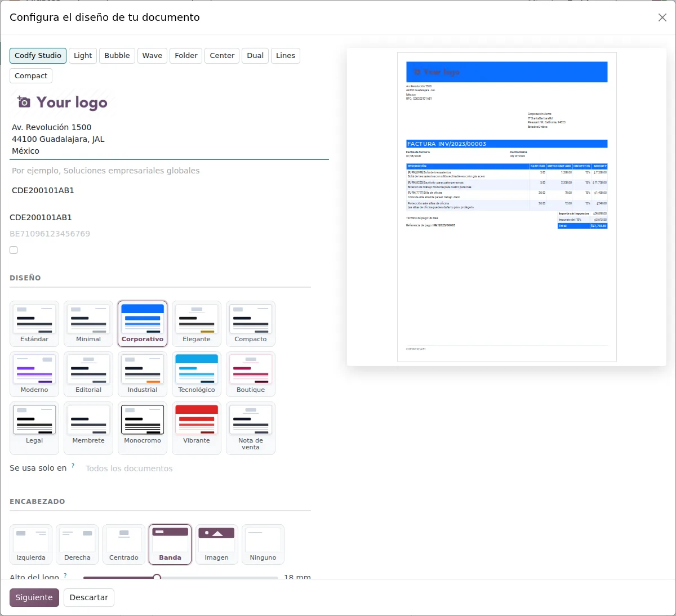Pick the Elegante layout design
This screenshot has width=676, height=616.
pos(197,324)
